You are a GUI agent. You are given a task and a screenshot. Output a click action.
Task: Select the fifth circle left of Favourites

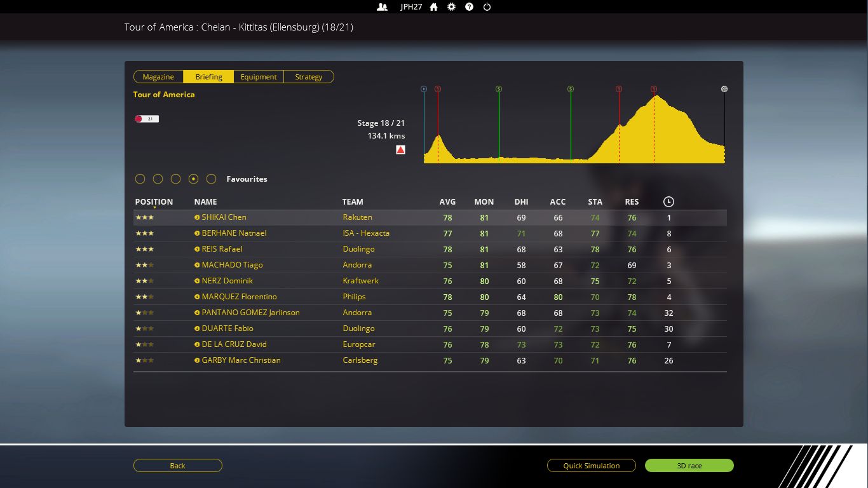pyautogui.click(x=212, y=179)
